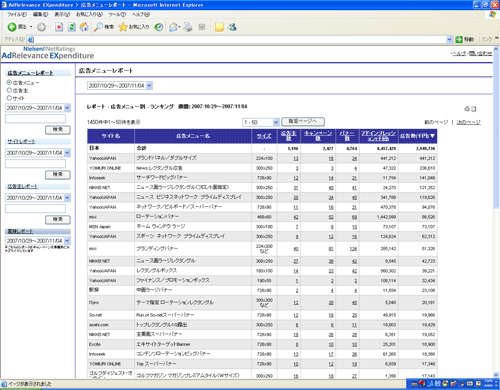Click the IE Forward arrow button
The height and width of the screenshot is (390, 500).
click(x=41, y=27)
